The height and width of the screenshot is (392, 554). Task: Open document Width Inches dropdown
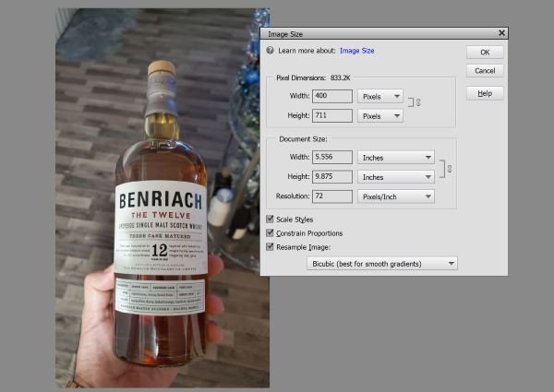coord(396,158)
